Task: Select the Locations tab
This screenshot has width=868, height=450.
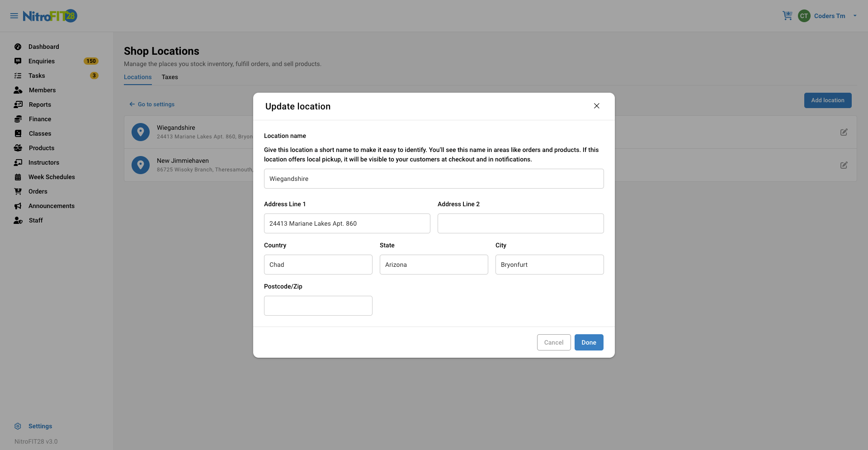Action: tap(137, 77)
